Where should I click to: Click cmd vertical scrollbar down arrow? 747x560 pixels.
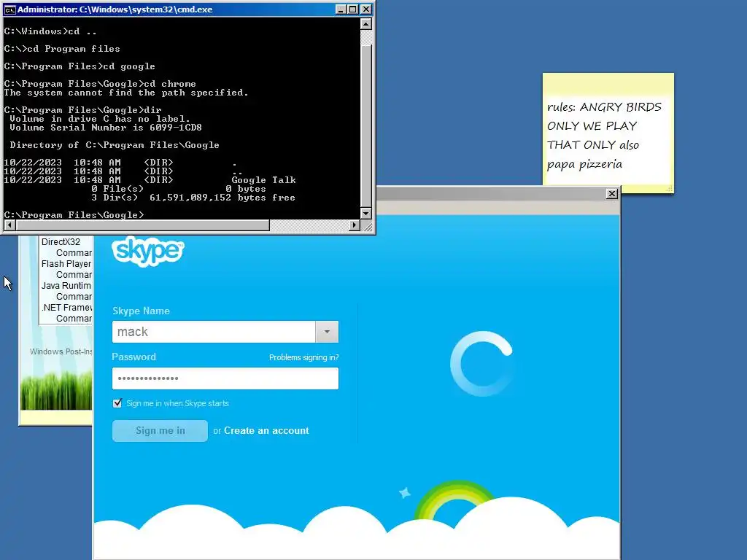366,214
